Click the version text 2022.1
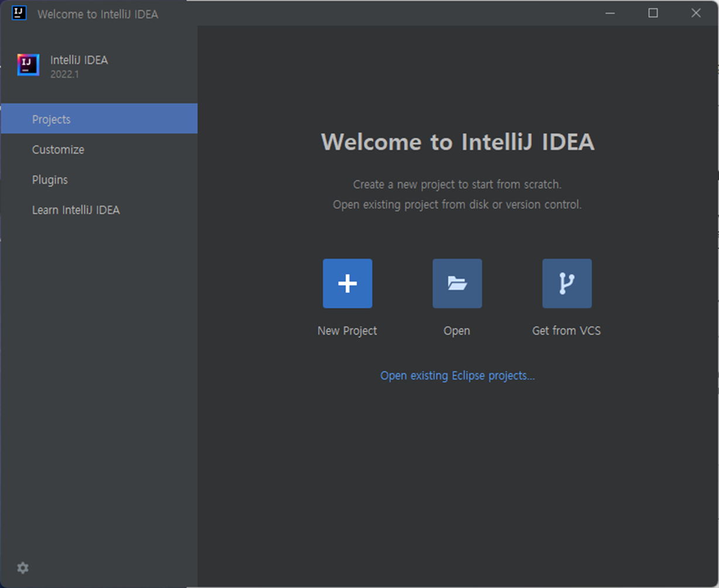Screen dimensions: 719x588 [x=64, y=74]
